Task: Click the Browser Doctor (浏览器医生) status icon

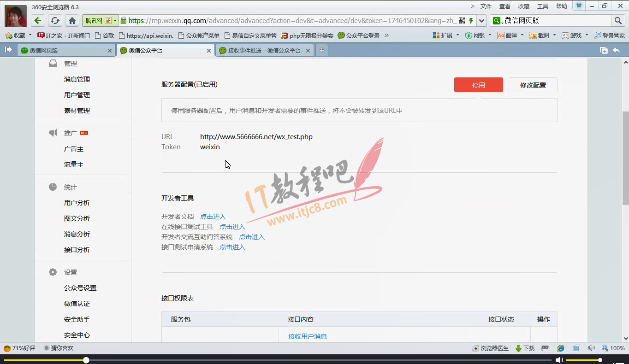Action: (492, 348)
